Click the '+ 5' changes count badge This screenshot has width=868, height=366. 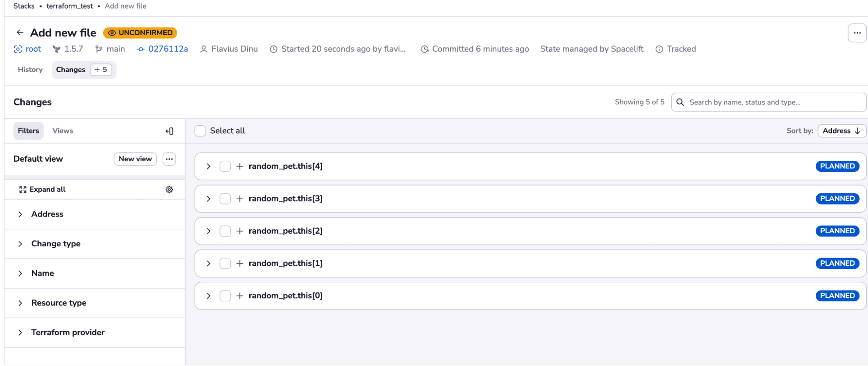(x=101, y=70)
